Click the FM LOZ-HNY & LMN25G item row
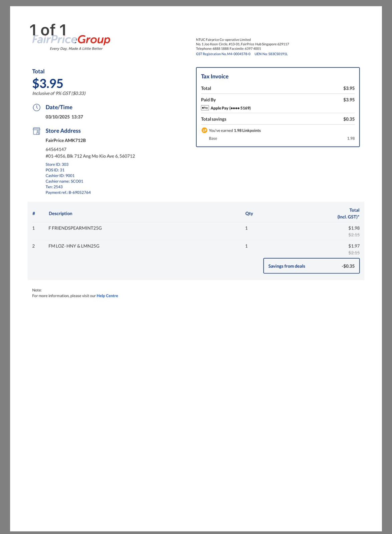Image resolution: width=392 pixels, height=534 pixels. [x=196, y=249]
